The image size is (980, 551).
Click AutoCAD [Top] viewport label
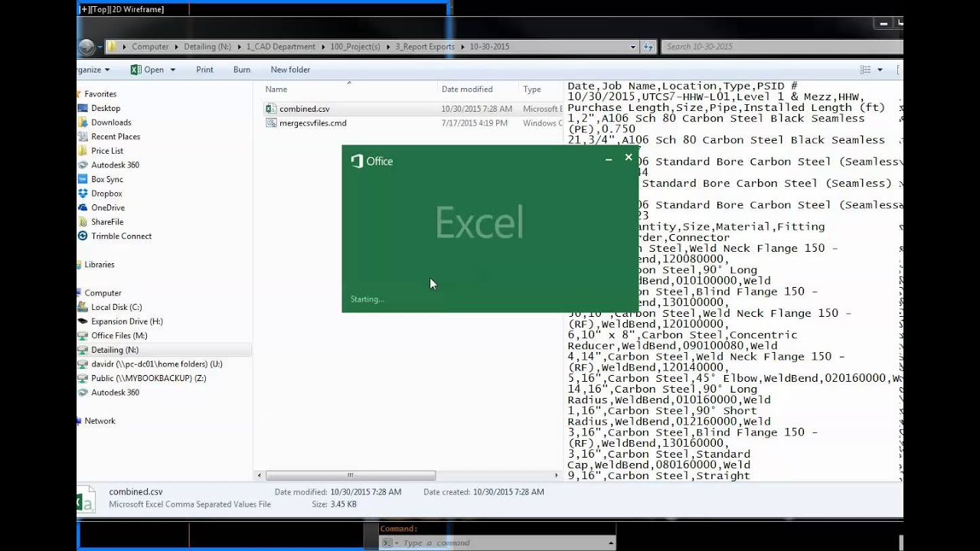[100, 9]
